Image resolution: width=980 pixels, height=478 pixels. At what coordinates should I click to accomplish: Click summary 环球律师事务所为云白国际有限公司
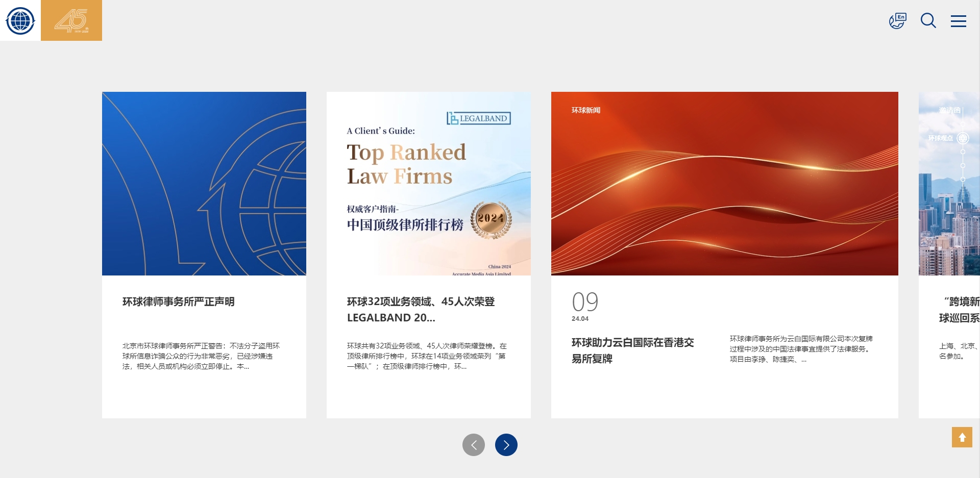(801, 349)
